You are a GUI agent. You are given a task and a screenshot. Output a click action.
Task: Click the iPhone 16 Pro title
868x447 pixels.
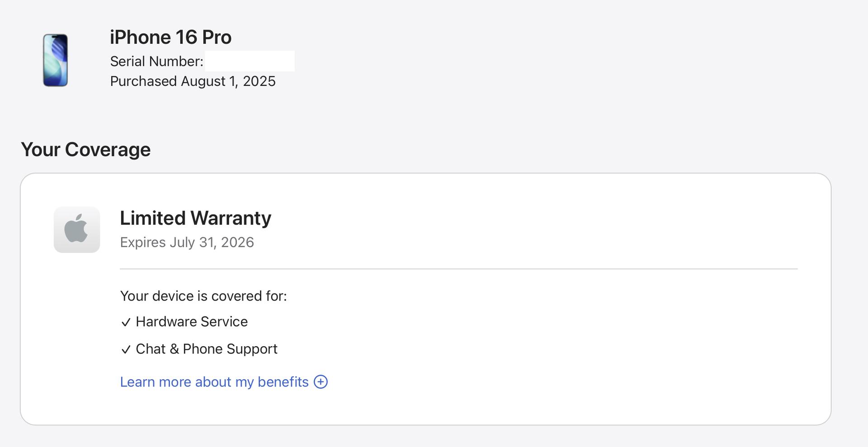170,37
